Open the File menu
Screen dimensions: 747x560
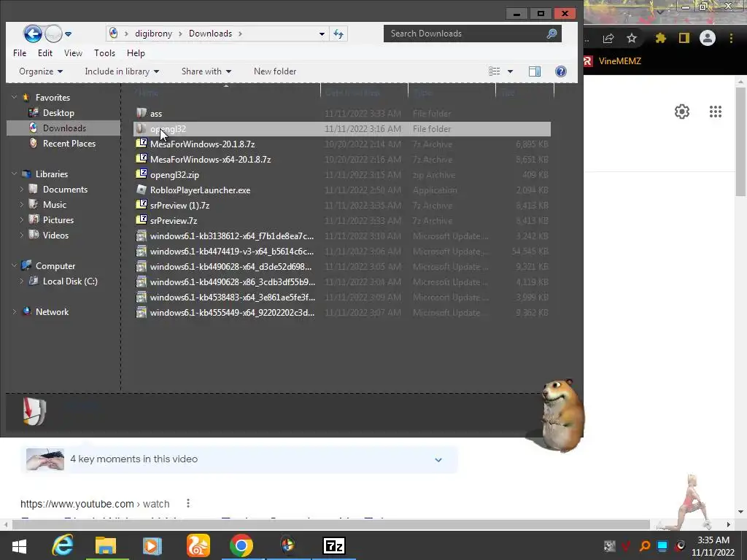click(20, 53)
